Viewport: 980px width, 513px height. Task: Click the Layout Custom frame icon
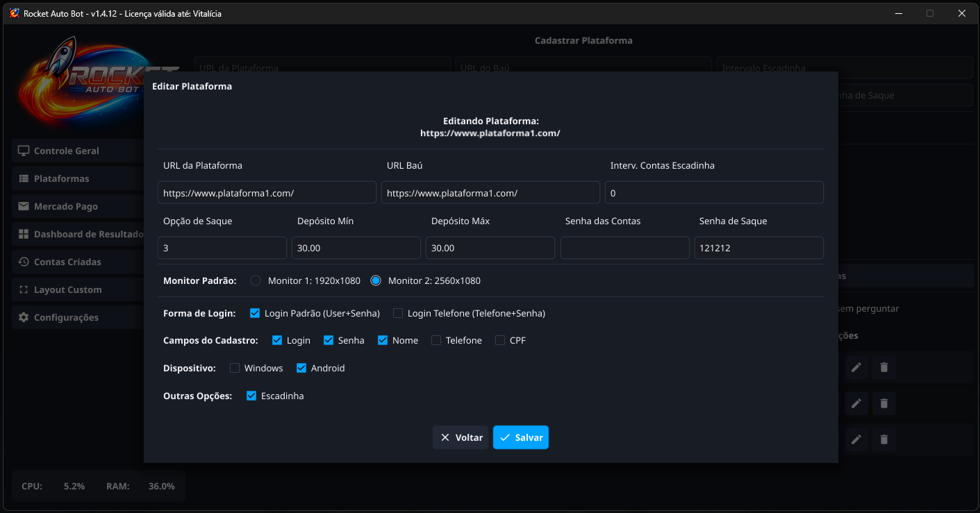(24, 289)
